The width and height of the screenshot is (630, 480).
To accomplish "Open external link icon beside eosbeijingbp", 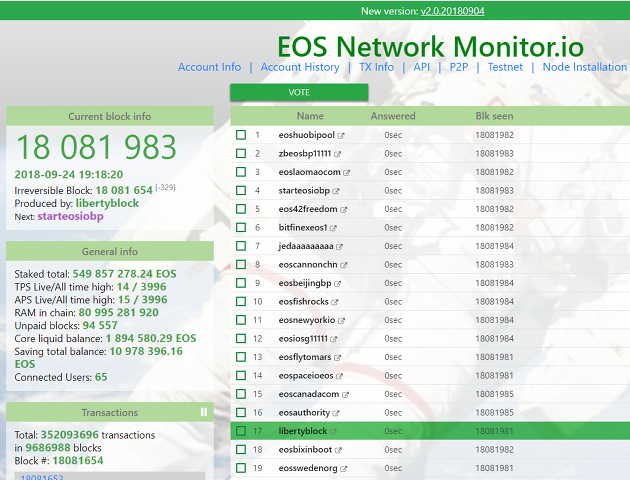I will tap(338, 284).
